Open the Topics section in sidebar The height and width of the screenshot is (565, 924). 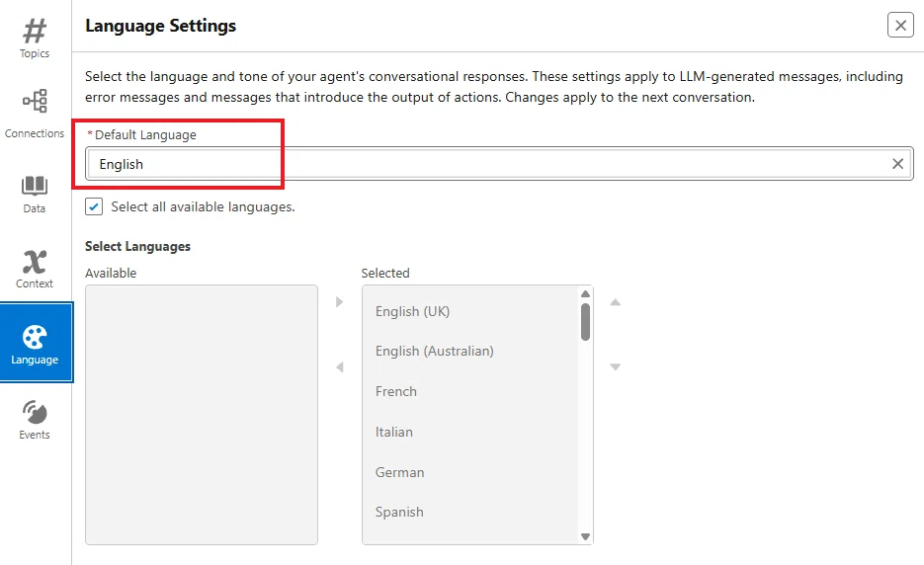(x=35, y=39)
